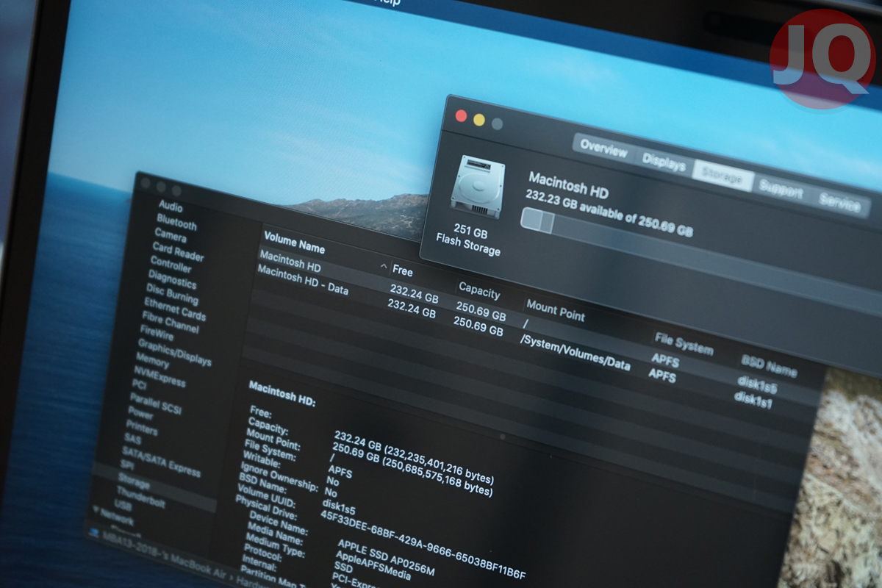This screenshot has height=588, width=882.
Task: Sort the volume table by Free column
Action: click(x=403, y=270)
